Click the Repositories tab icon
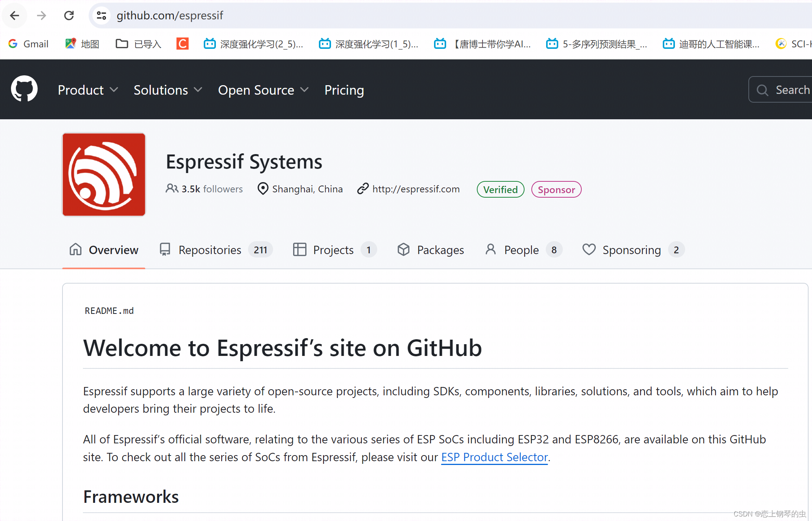 point(165,250)
